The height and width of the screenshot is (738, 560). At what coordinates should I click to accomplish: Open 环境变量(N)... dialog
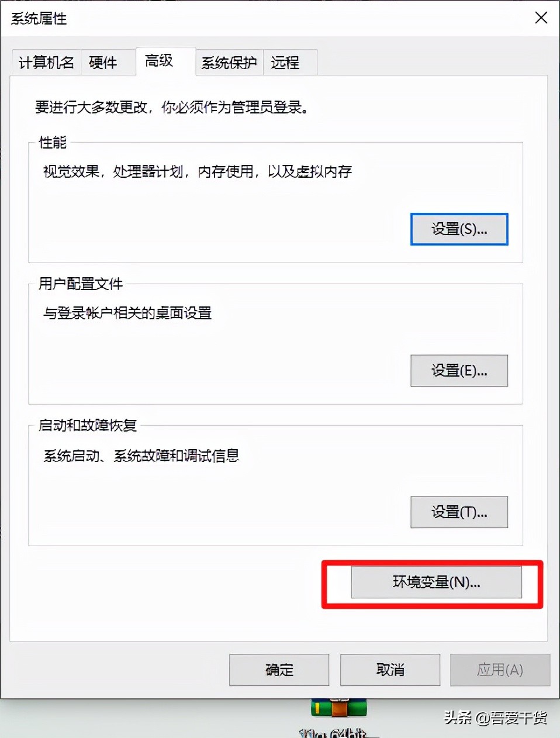click(x=436, y=582)
